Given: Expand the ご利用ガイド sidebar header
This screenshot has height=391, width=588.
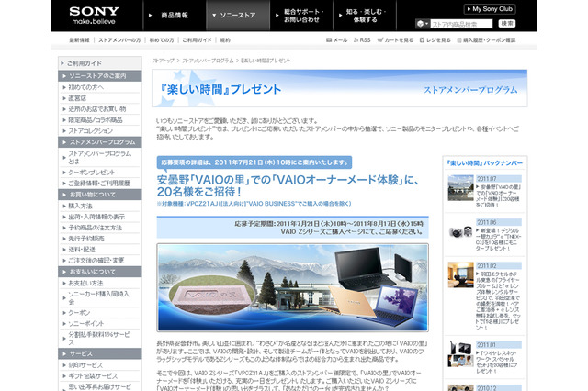Looking at the screenshot, I should tap(100, 63).
